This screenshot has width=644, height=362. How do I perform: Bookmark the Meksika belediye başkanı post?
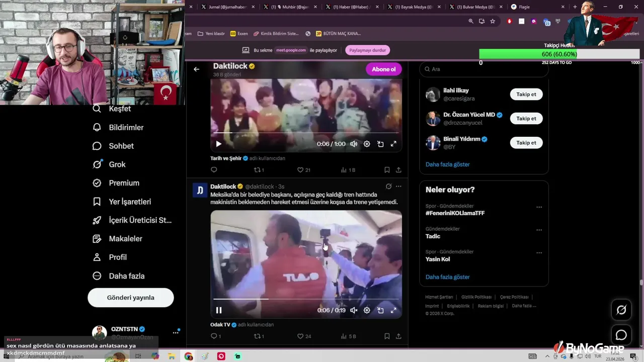pyautogui.click(x=387, y=336)
